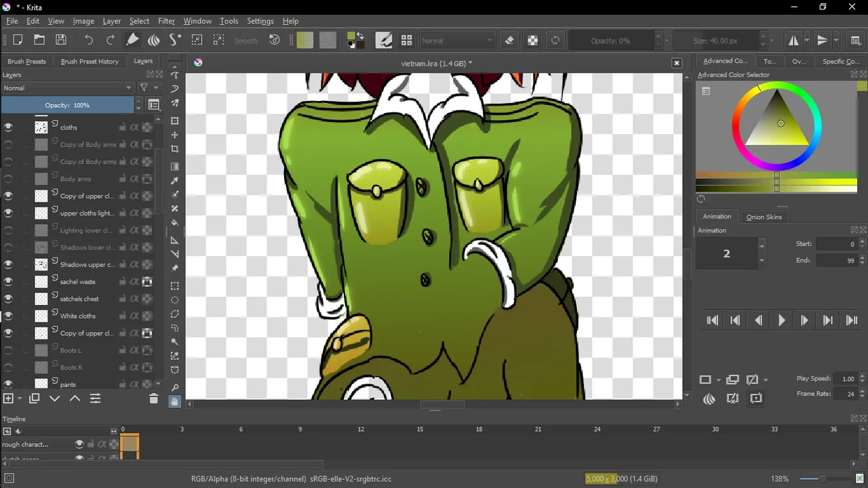Redo the last undone action

pyautogui.click(x=110, y=40)
